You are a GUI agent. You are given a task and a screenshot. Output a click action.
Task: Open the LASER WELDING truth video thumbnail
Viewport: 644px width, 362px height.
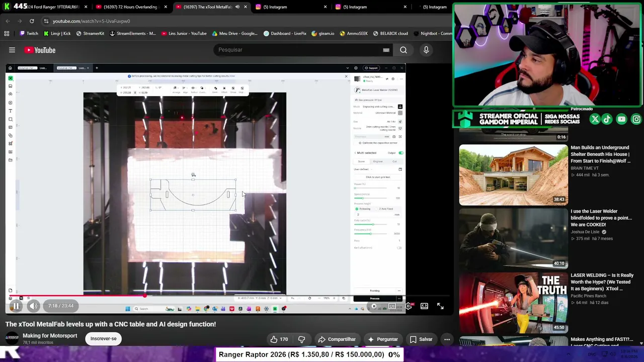513,302
